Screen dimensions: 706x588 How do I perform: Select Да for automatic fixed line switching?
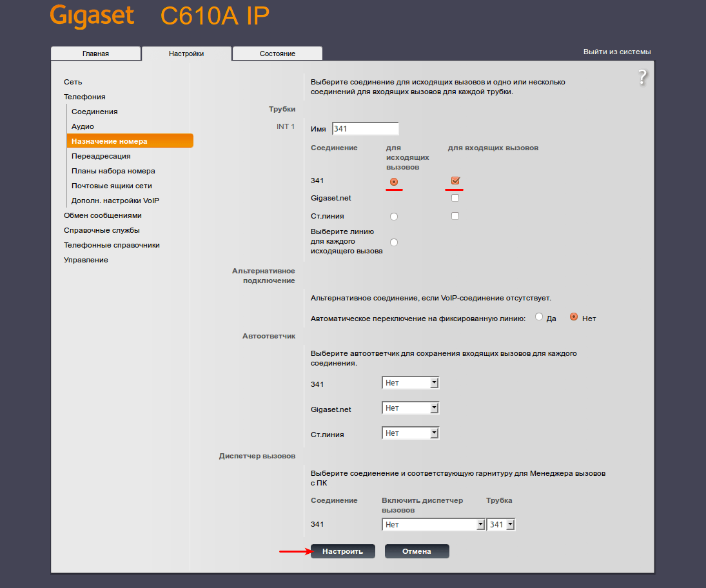539,317
